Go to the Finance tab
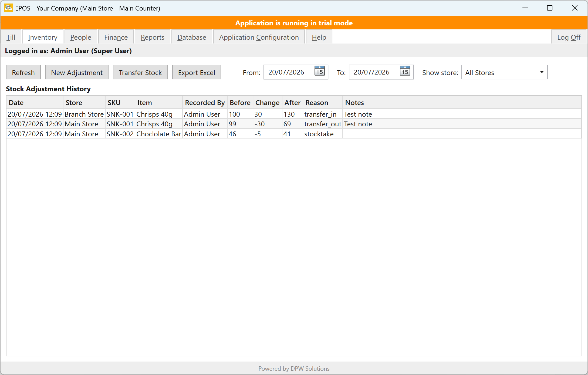Screen dimensions: 588x375 click(x=116, y=37)
